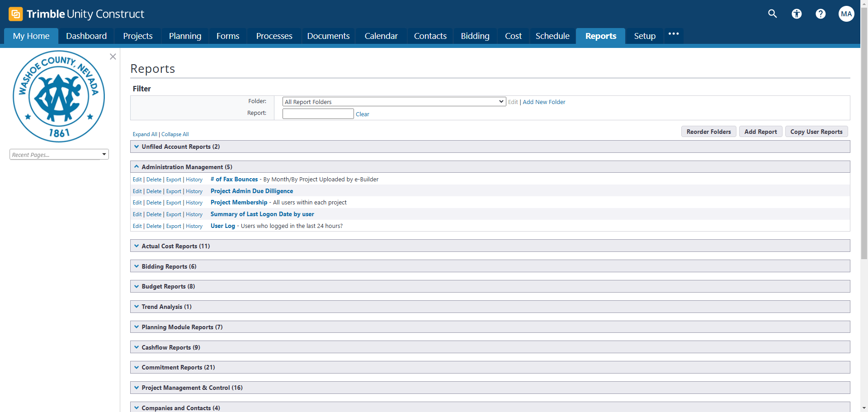Screen dimensions: 868x412
Task: Go to the My Home tab
Action: [x=31, y=36]
